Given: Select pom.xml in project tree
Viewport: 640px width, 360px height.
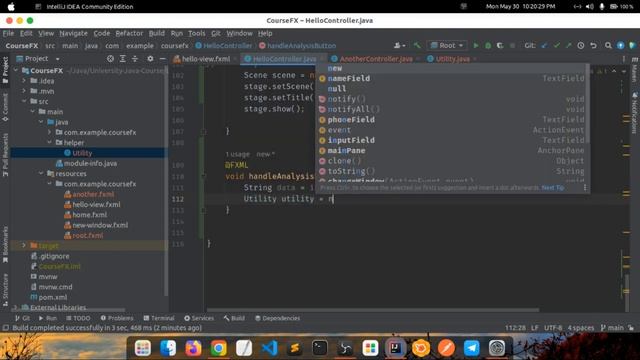Looking at the screenshot, I should coord(53,297).
